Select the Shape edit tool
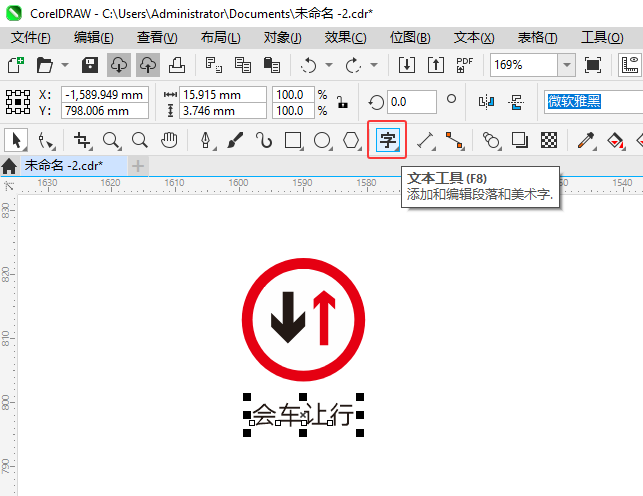Screen dimensions: 643x496 (x=46, y=140)
